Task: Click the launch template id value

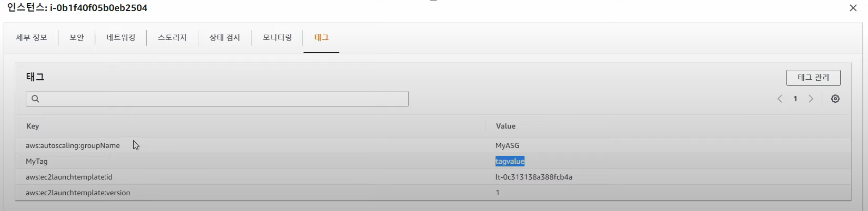Action: coord(534,177)
